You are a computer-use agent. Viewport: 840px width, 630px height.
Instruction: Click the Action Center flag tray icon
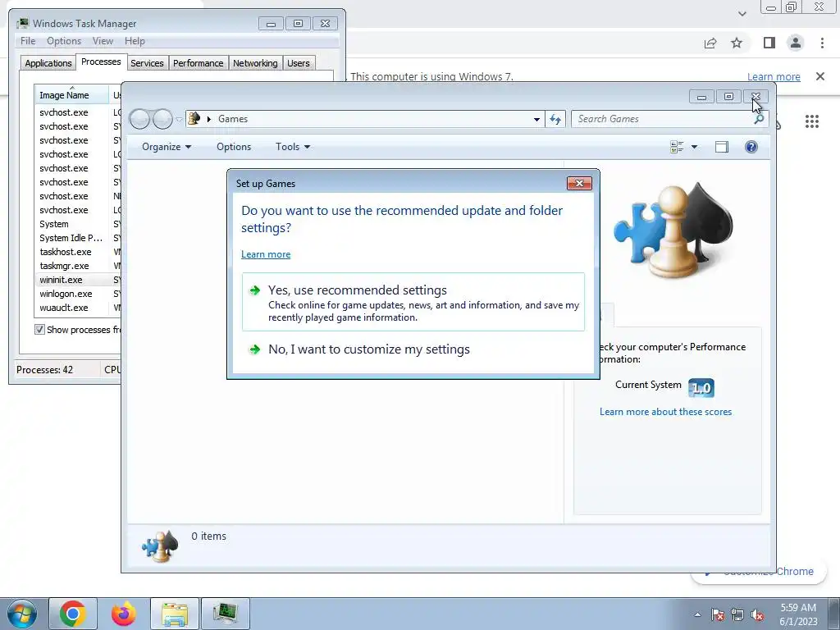pos(718,615)
